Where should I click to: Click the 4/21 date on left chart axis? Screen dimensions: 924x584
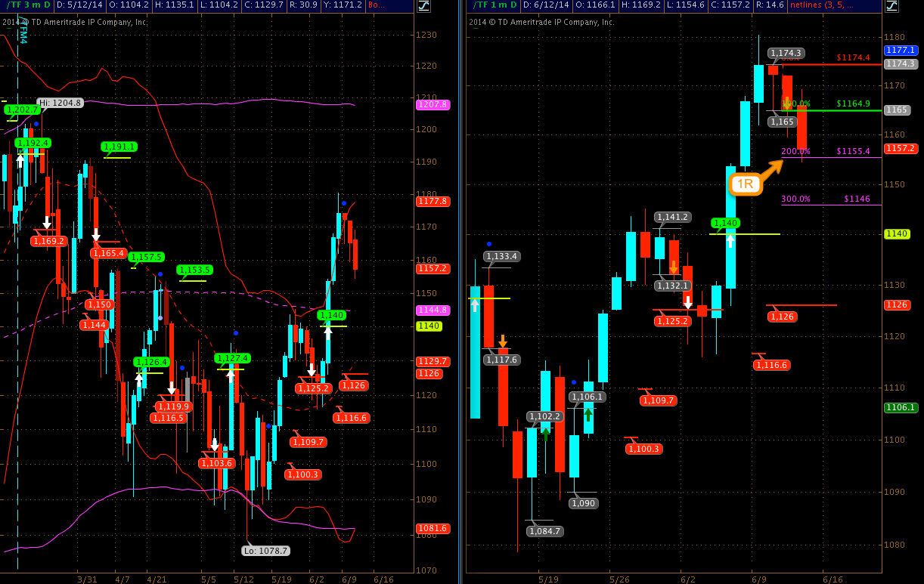pos(157,579)
